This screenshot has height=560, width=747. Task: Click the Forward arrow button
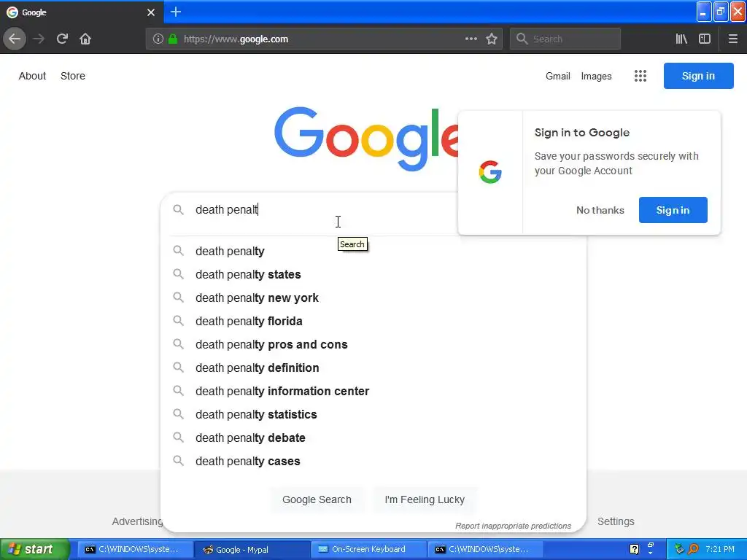tap(39, 39)
